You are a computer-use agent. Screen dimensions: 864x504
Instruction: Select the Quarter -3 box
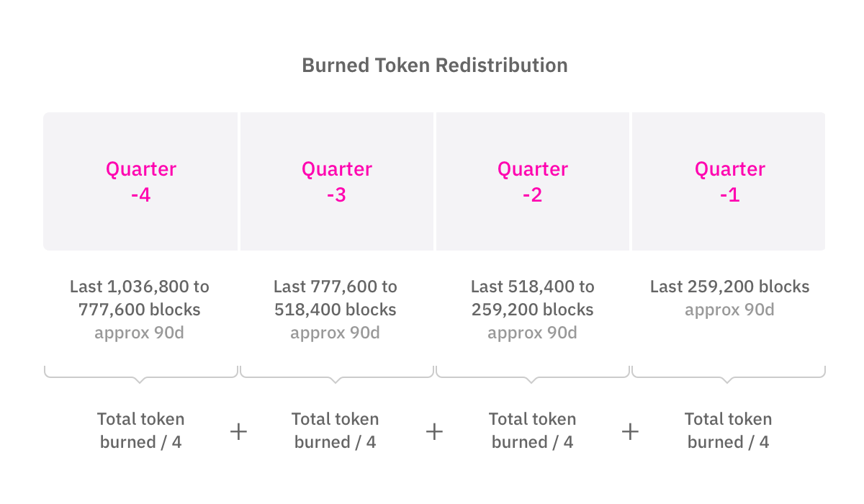[x=337, y=181]
